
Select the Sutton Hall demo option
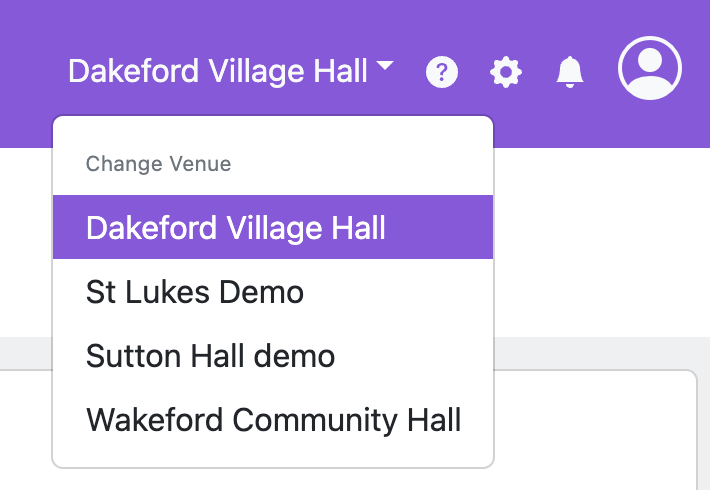(x=211, y=356)
